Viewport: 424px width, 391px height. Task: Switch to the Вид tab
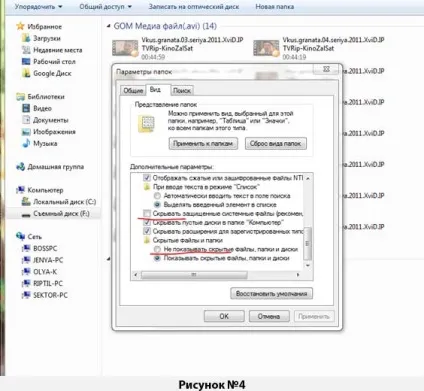click(x=155, y=90)
